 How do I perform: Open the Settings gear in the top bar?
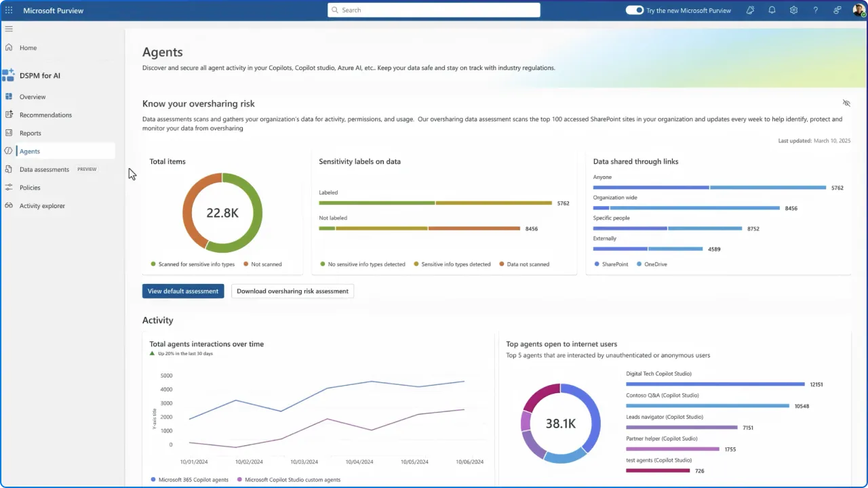(x=793, y=10)
